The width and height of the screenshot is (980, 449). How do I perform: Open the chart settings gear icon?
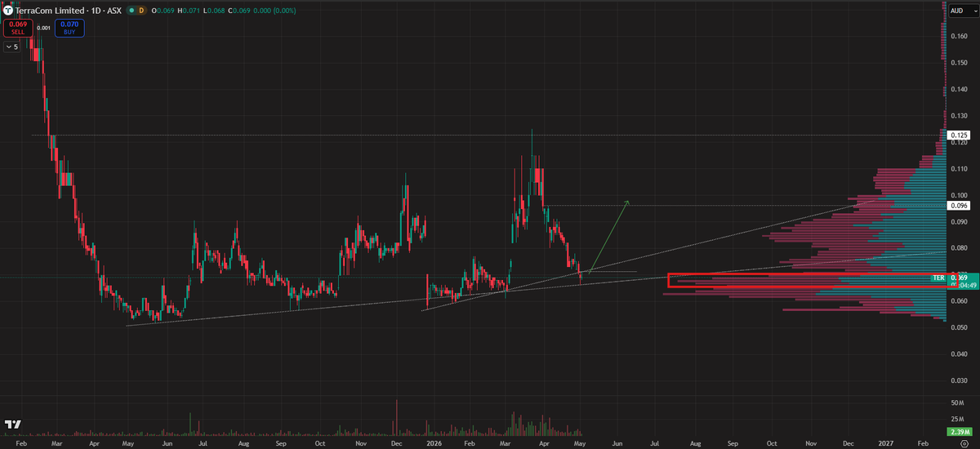[964, 442]
